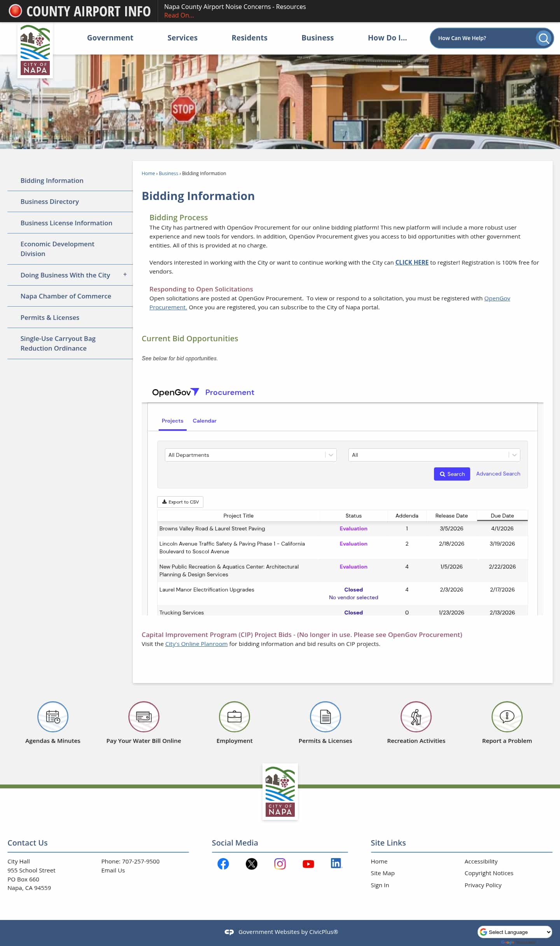Click the City of Napa logo at top
The width and height of the screenshot is (560, 946).
point(35,51)
